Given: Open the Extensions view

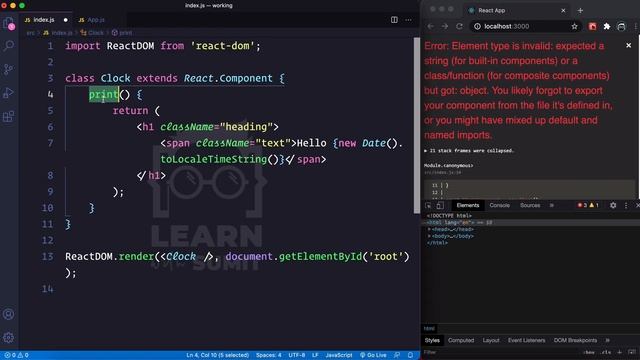Looking at the screenshot, I should coord(9,117).
